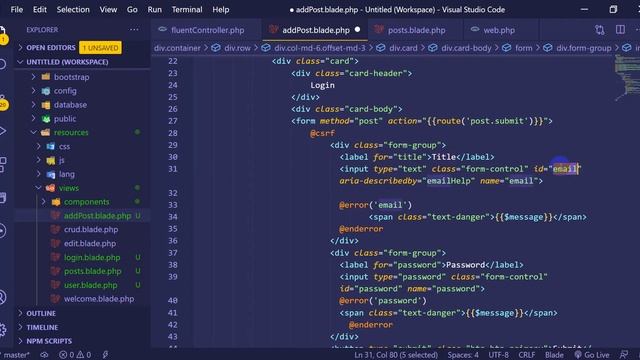Image resolution: width=640 pixels, height=360 pixels.
Task: Collapse the views folder chevron
Action: pos(38,188)
